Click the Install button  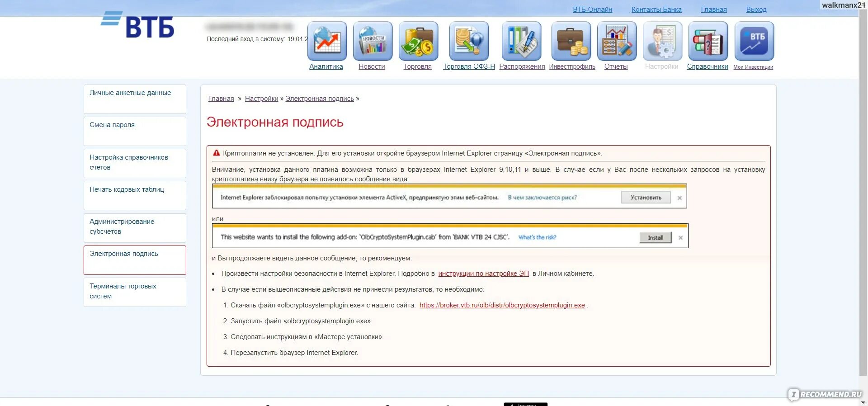tap(655, 238)
